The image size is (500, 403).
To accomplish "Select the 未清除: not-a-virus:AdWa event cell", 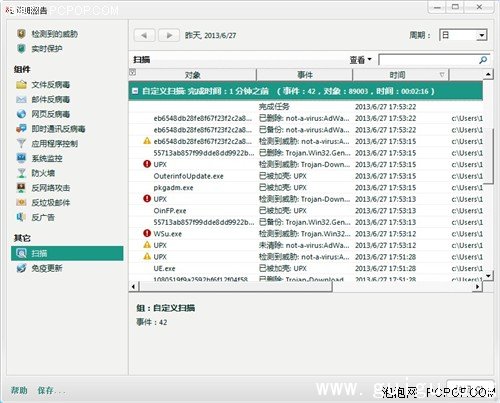I will point(304,245).
